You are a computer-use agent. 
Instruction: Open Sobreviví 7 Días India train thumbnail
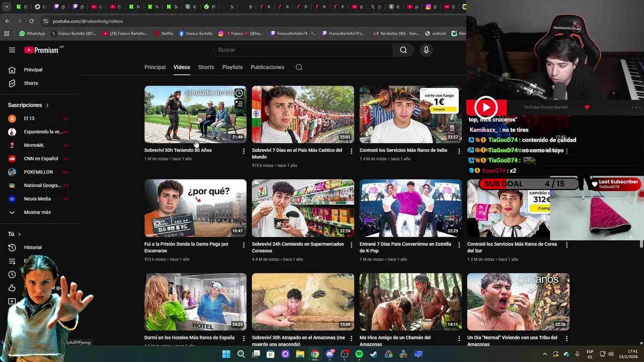(303, 115)
